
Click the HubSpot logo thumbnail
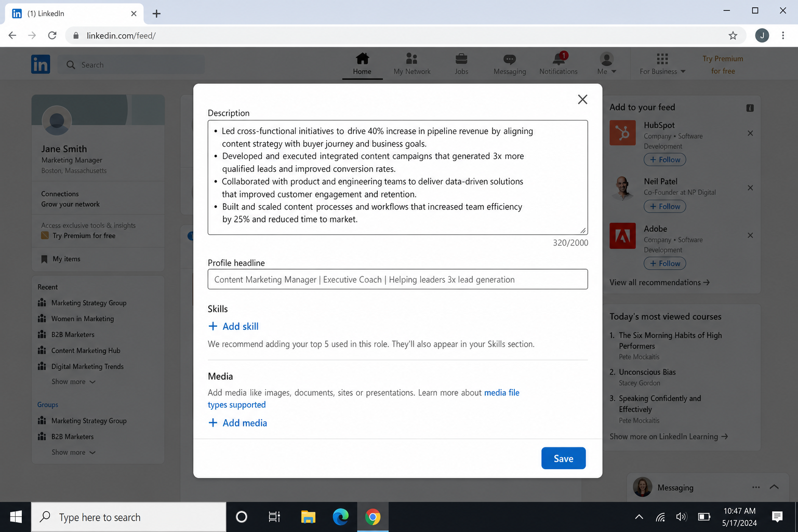click(x=622, y=132)
